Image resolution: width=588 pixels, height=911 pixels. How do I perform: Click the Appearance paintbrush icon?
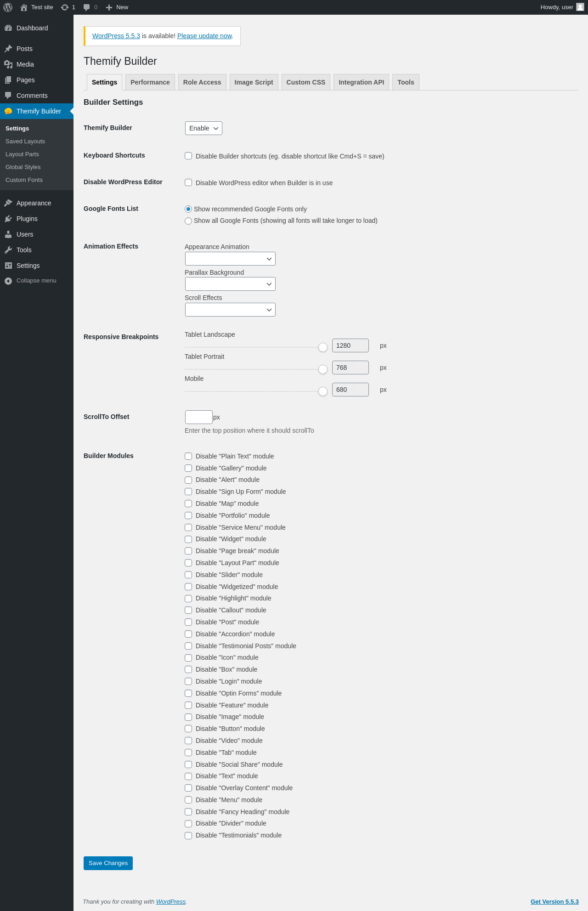click(x=8, y=203)
